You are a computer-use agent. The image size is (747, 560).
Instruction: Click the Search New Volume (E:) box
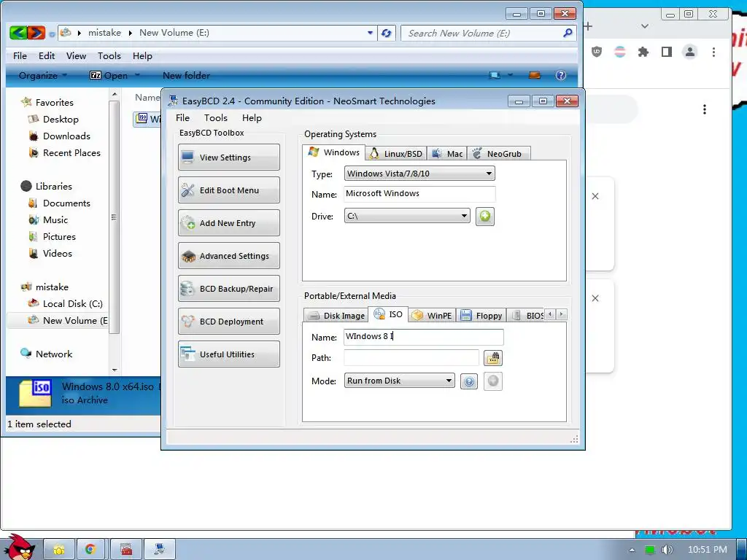pos(488,33)
